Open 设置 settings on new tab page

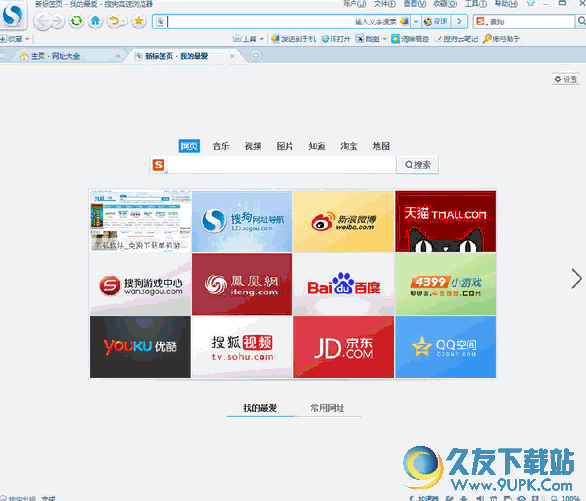point(566,79)
